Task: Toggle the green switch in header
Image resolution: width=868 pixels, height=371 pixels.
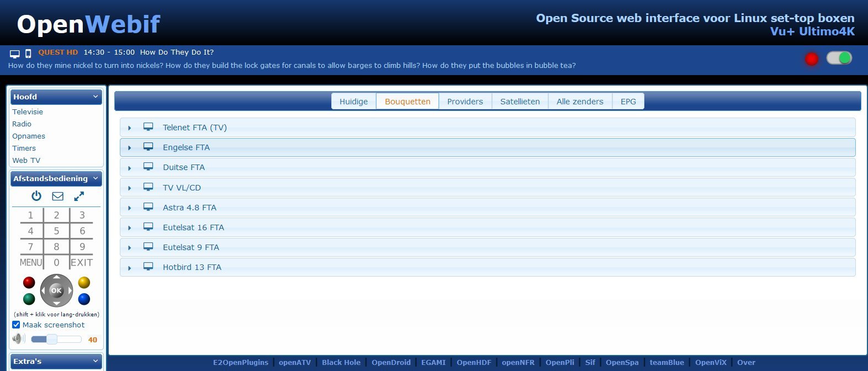Action: pyautogui.click(x=839, y=58)
